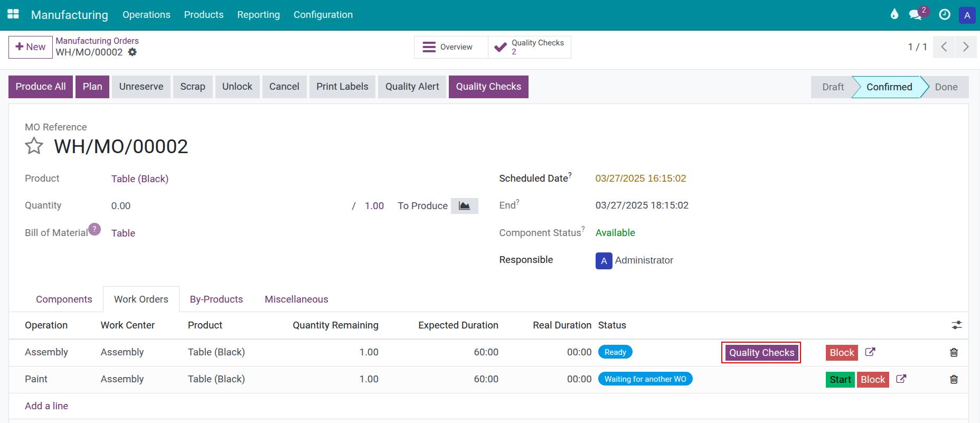
Task: Delete the Assembly work order row
Action: point(954,353)
